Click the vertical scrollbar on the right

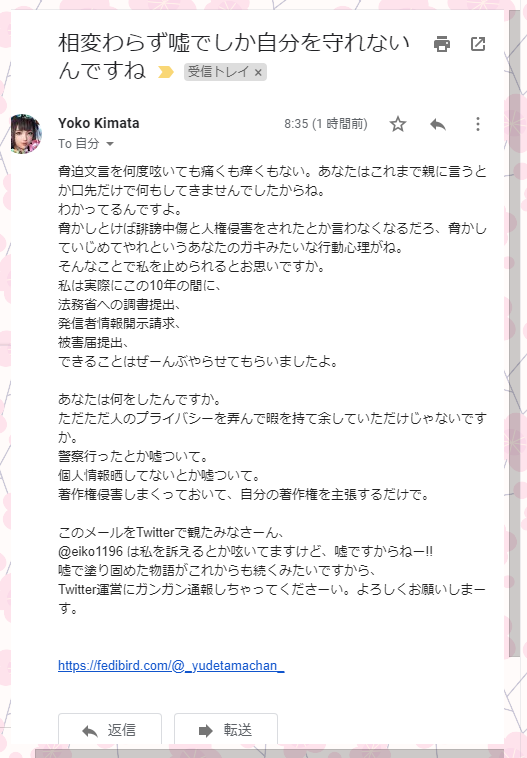(x=514, y=334)
